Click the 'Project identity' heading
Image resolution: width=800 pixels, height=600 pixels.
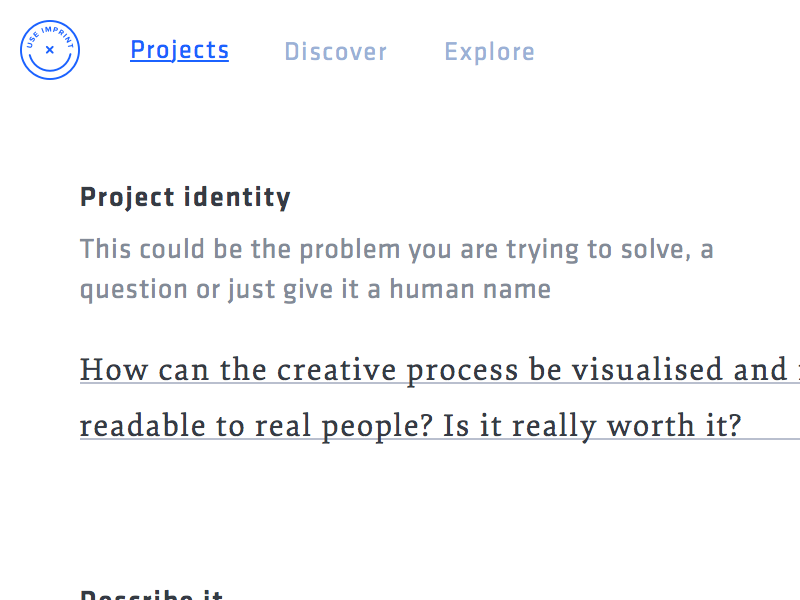point(185,197)
